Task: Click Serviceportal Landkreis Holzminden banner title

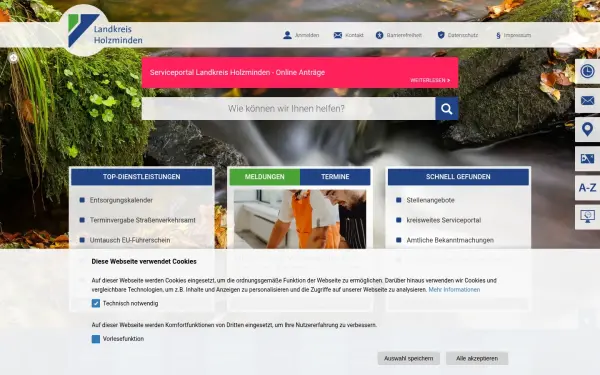Action: (237, 72)
